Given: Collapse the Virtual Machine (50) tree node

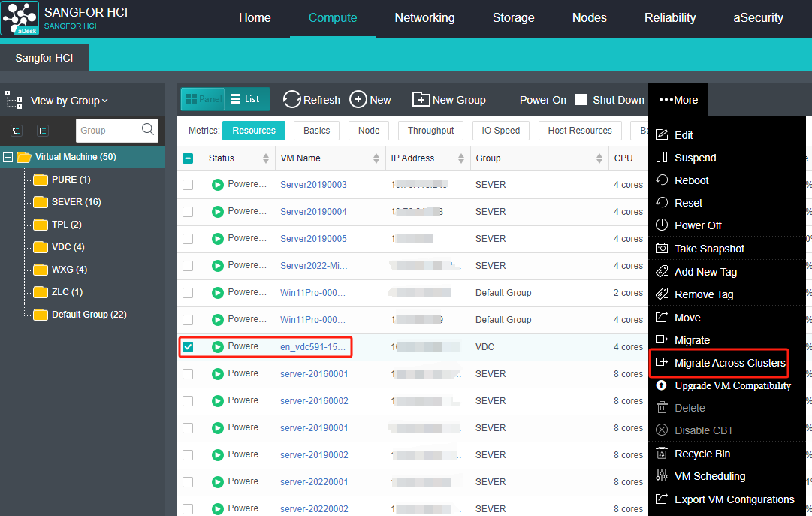Looking at the screenshot, I should (x=8, y=157).
